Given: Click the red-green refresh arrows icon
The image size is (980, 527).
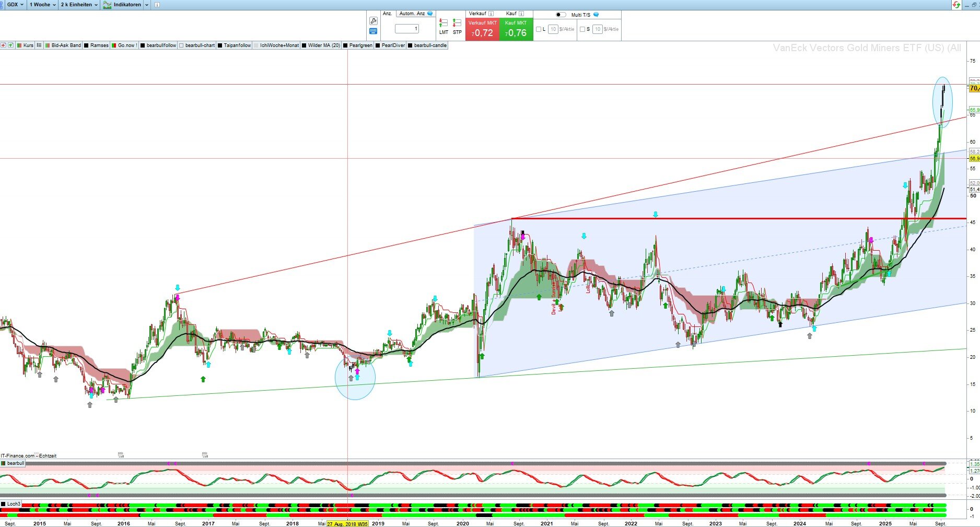Looking at the screenshot, I should pos(956,5).
